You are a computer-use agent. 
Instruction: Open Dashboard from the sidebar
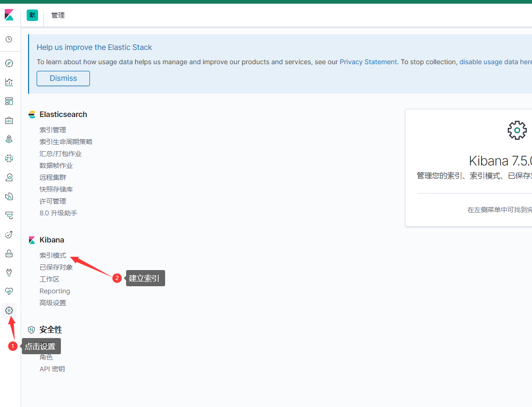tap(9, 101)
